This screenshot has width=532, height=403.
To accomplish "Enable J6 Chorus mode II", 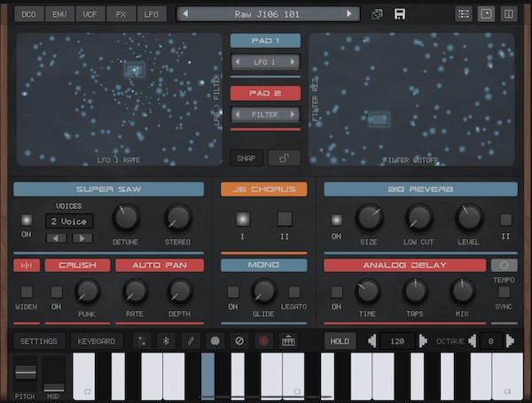I will [x=285, y=219].
